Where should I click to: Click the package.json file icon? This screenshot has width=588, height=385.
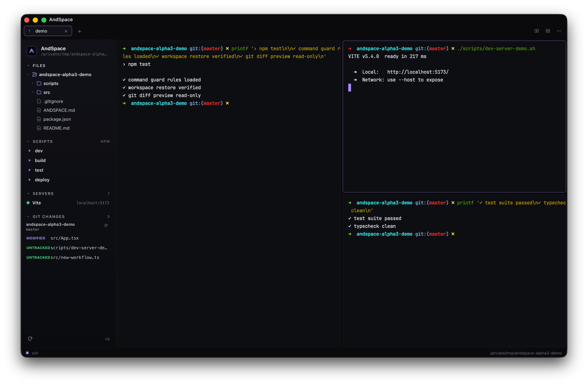coord(39,119)
